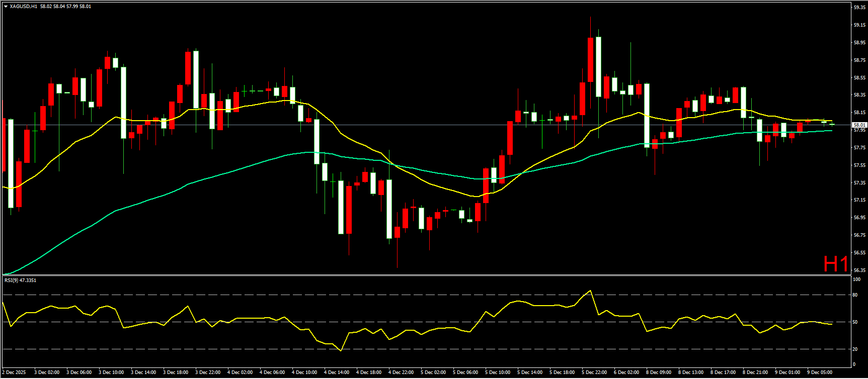Image resolution: width=868 pixels, height=379 pixels.
Task: Click the 2 Dec 2025 date label
Action: tap(14, 372)
